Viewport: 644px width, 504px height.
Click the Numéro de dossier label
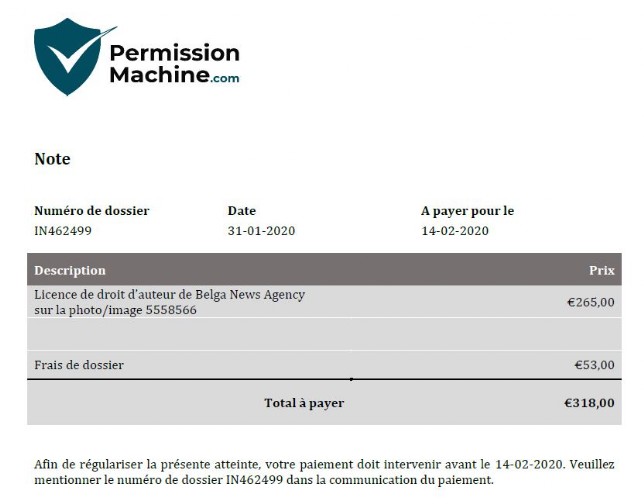point(92,211)
